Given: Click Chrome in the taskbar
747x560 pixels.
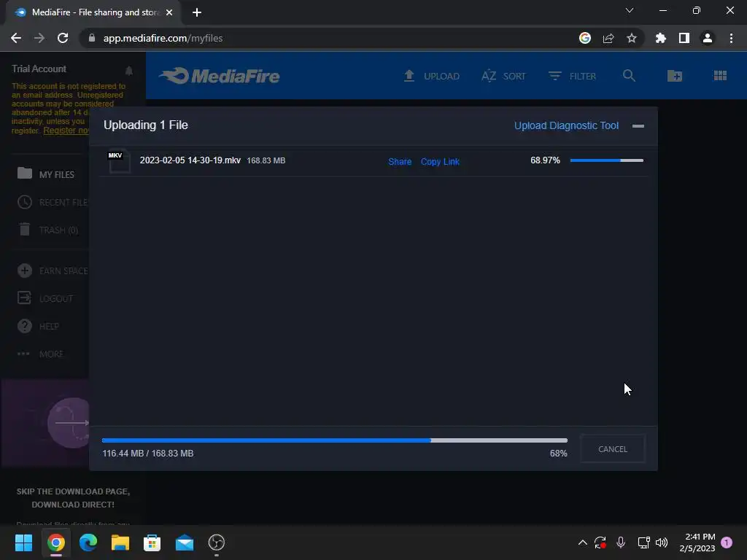Looking at the screenshot, I should coord(55,542).
